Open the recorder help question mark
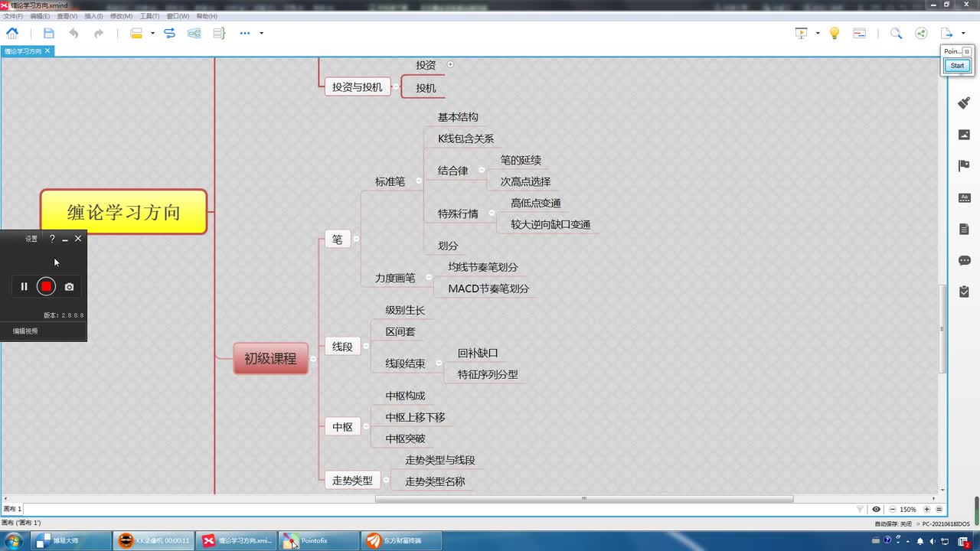The image size is (980, 551). click(x=52, y=239)
